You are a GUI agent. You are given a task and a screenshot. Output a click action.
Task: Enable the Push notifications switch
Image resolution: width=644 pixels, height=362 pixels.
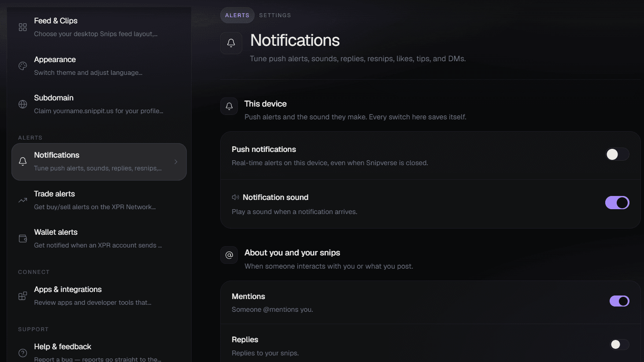(x=617, y=154)
